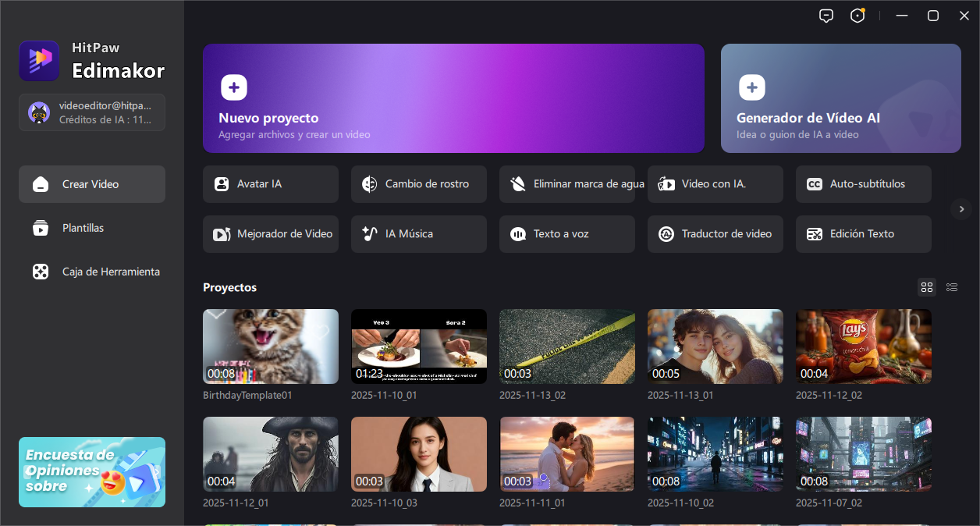The height and width of the screenshot is (526, 980).
Task: Open IA Música
Action: (418, 233)
